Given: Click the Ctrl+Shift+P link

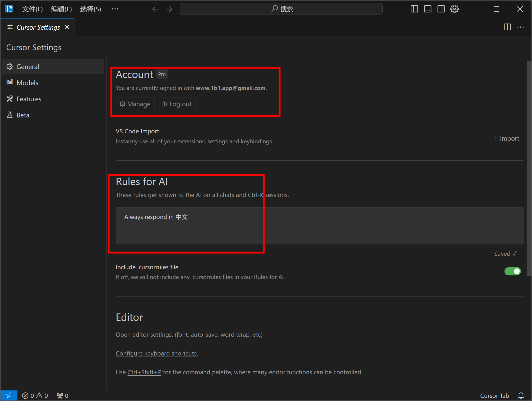Looking at the screenshot, I should (144, 372).
